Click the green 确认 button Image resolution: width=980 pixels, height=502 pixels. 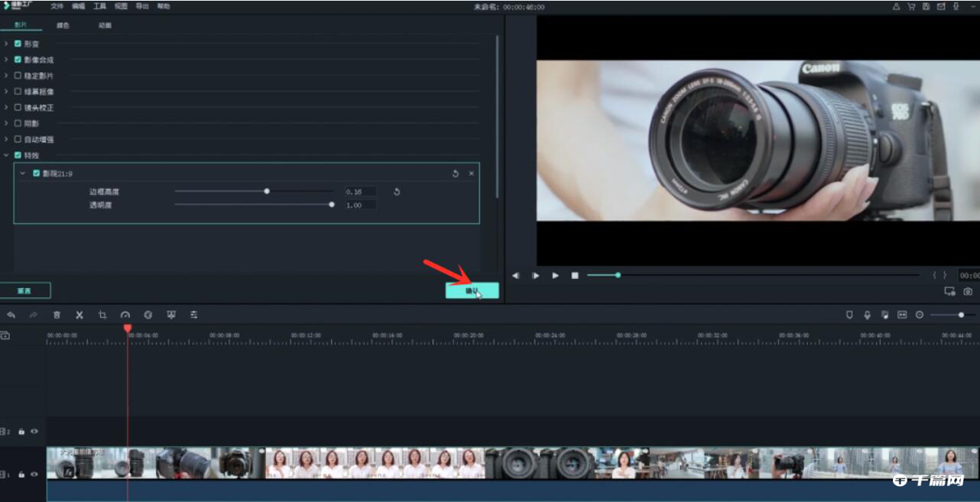tap(472, 290)
